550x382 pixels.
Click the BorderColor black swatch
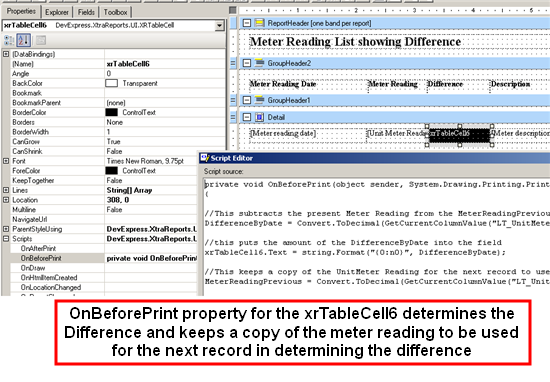(112, 112)
